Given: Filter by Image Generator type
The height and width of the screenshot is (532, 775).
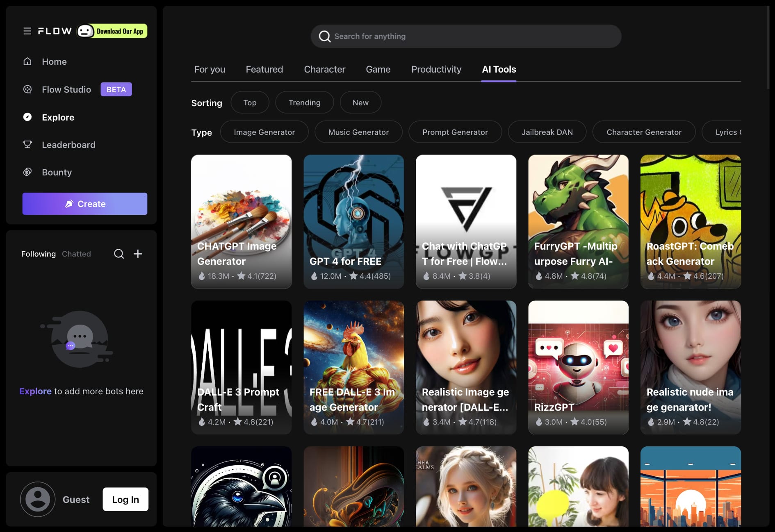Looking at the screenshot, I should (264, 132).
